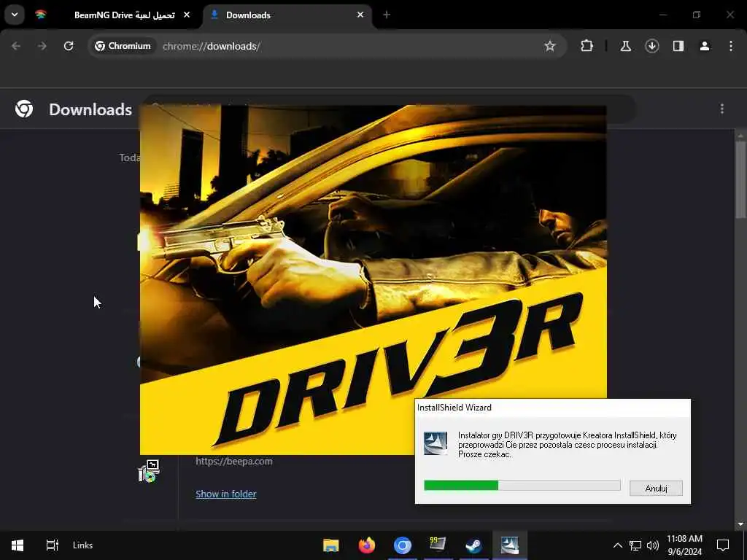Image resolution: width=747 pixels, height=560 pixels.
Task: Close the BeamNG Drive tab
Action: [187, 15]
